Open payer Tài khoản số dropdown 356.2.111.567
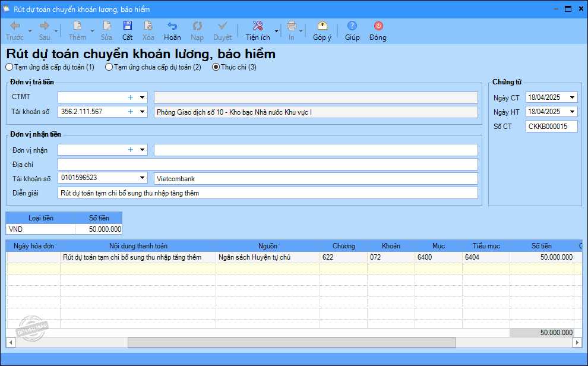 (x=143, y=112)
